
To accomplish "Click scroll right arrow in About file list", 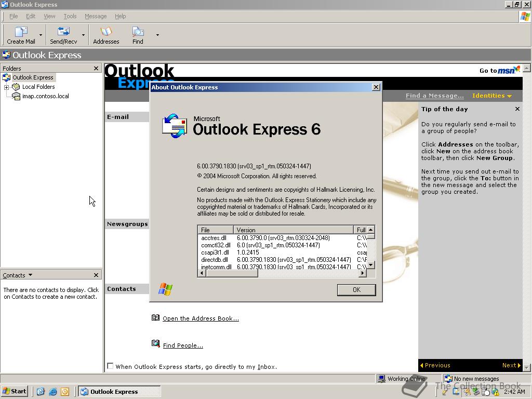I will point(363,273).
